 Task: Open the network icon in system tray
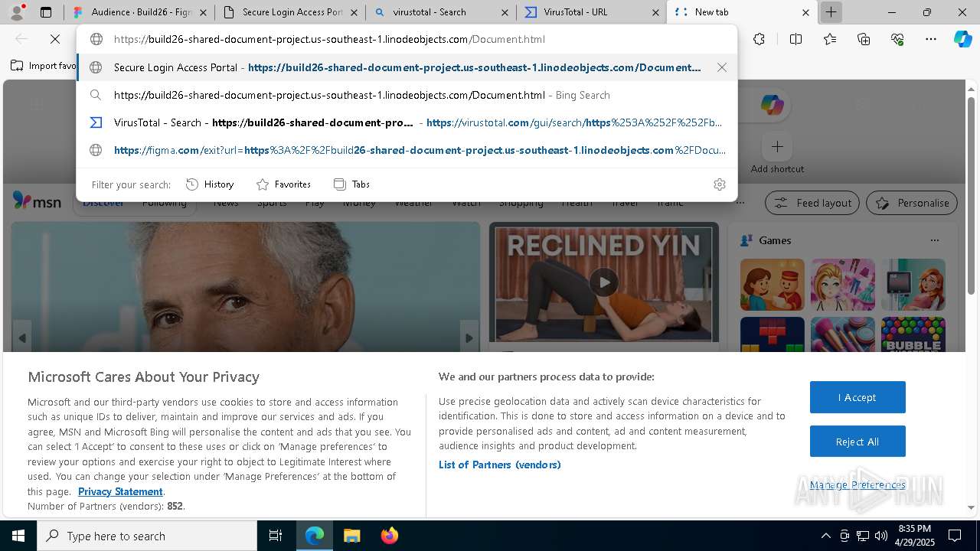[863, 536]
